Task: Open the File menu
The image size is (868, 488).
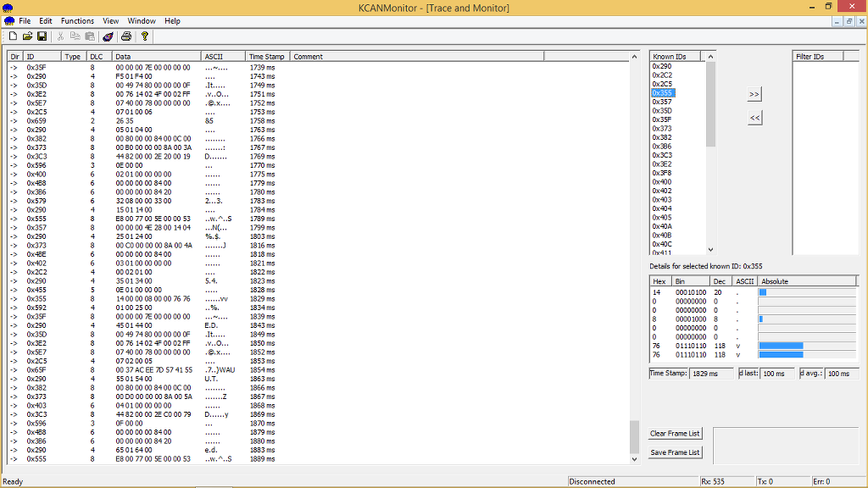Action: pos(25,21)
